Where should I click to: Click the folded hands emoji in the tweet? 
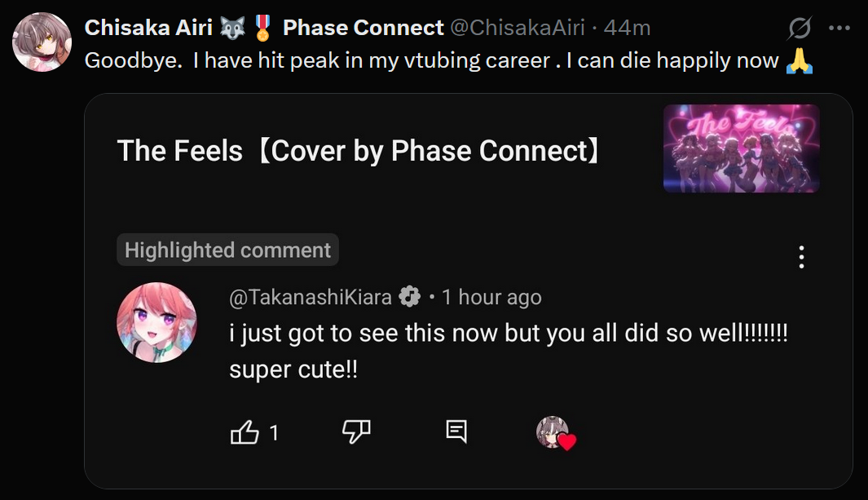pos(800,62)
